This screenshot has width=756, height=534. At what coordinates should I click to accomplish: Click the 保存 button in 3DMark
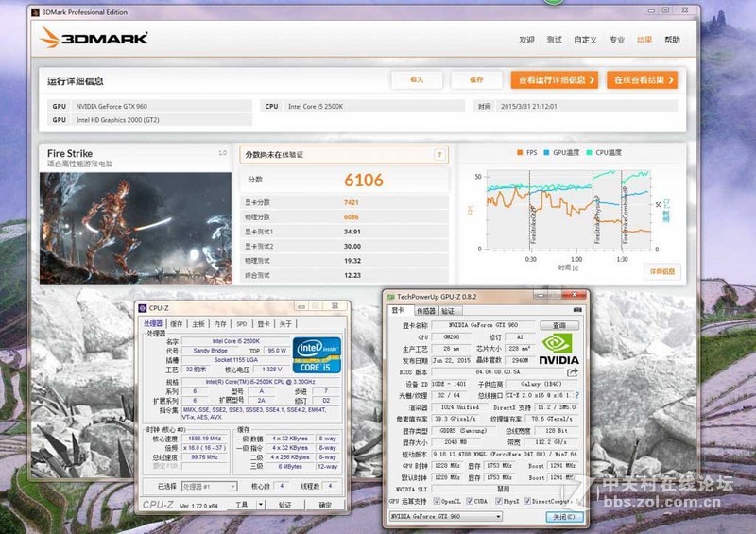pos(476,80)
